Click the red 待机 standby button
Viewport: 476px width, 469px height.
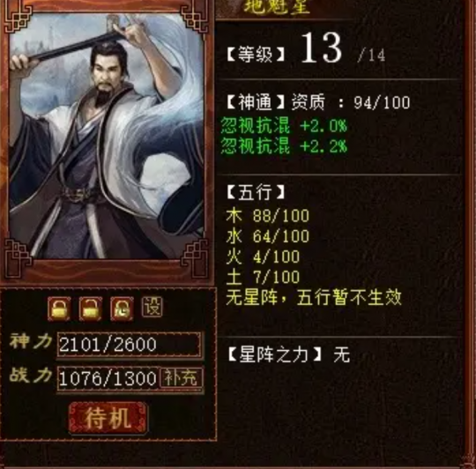coord(108,418)
